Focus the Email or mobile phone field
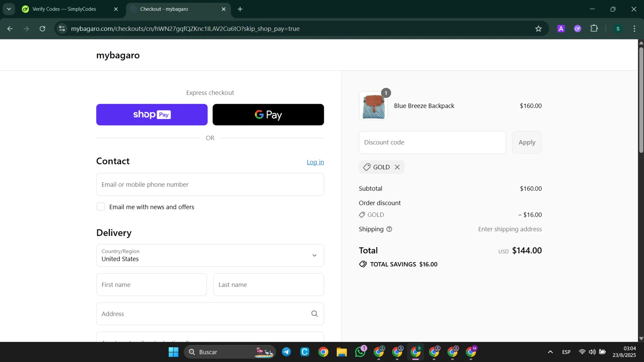 coord(210,184)
